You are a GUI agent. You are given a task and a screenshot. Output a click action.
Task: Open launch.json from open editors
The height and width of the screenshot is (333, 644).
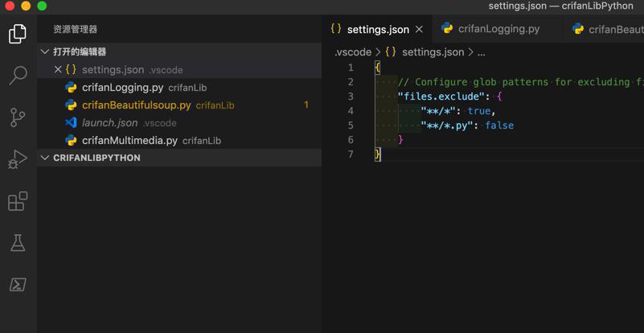point(109,123)
